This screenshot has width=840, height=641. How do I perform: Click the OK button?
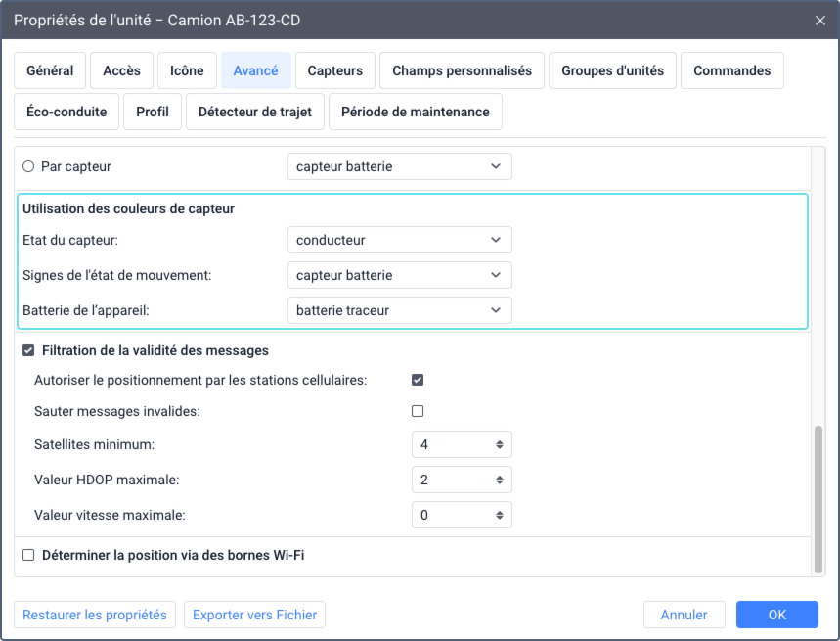pyautogui.click(x=776, y=615)
